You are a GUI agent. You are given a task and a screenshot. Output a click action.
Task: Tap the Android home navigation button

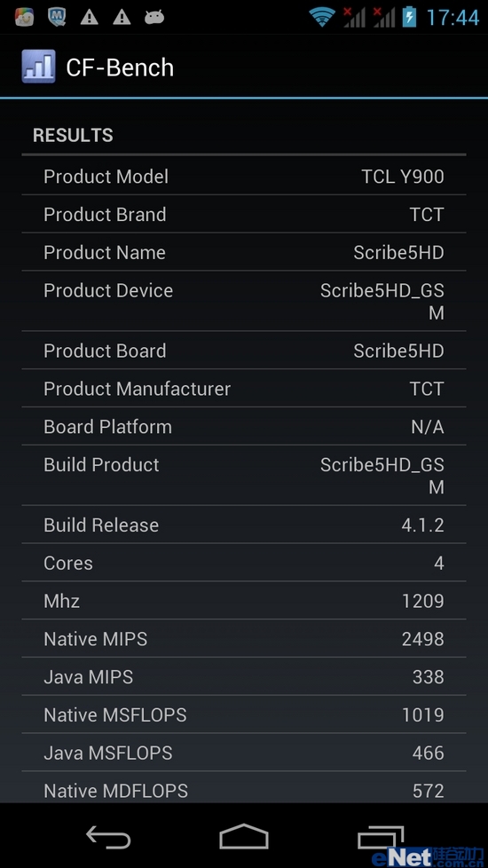point(244,836)
